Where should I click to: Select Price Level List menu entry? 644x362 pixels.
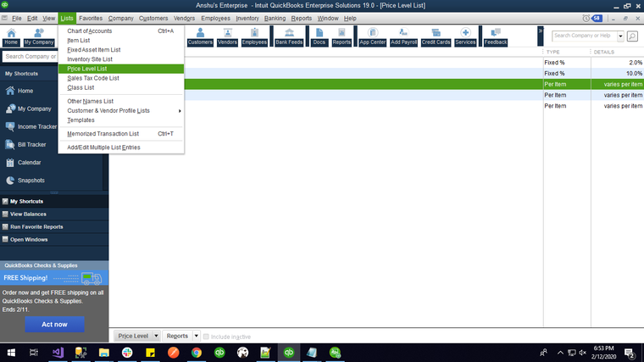tap(120, 69)
